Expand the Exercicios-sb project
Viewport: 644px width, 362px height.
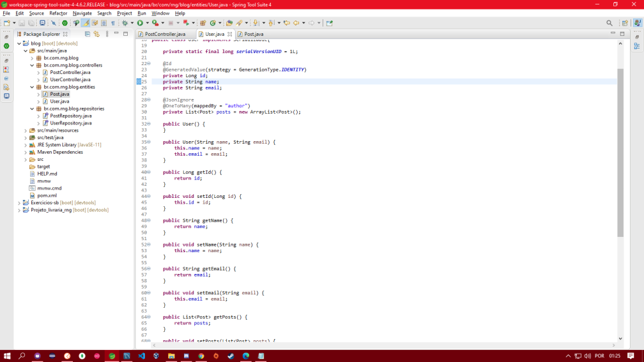[19, 202]
